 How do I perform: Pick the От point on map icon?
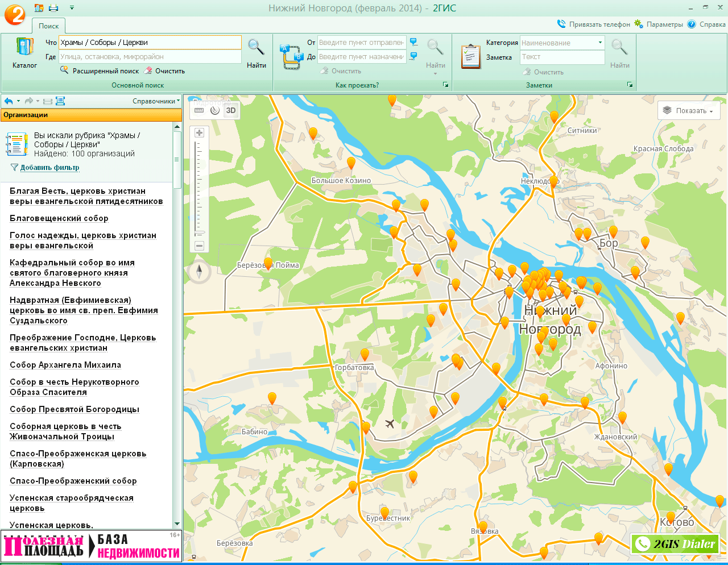[413, 42]
